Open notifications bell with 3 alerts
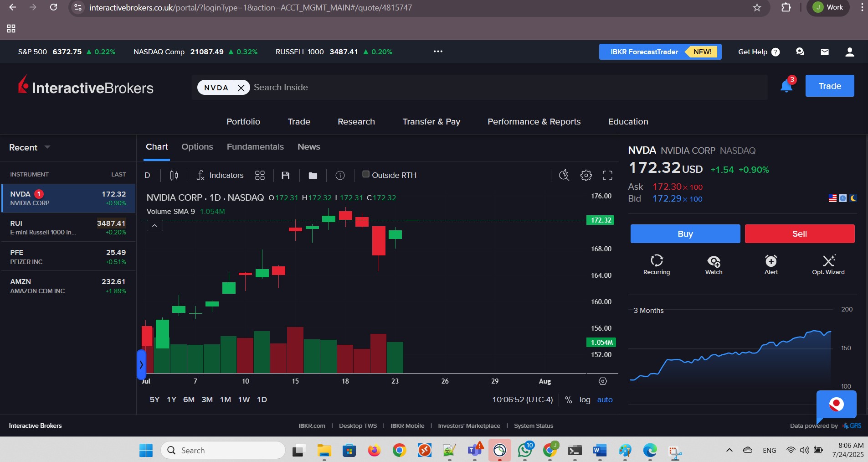Screen dimensions: 868x462 click(787, 85)
